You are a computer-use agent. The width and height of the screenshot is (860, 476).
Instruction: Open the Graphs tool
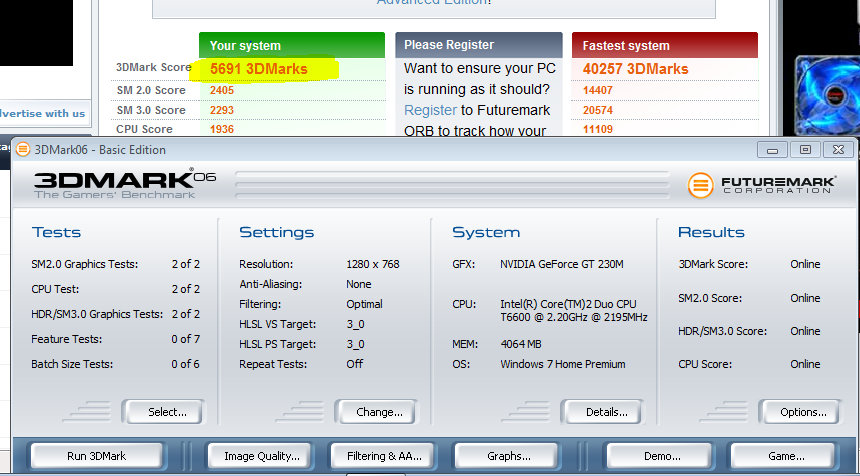pos(506,456)
